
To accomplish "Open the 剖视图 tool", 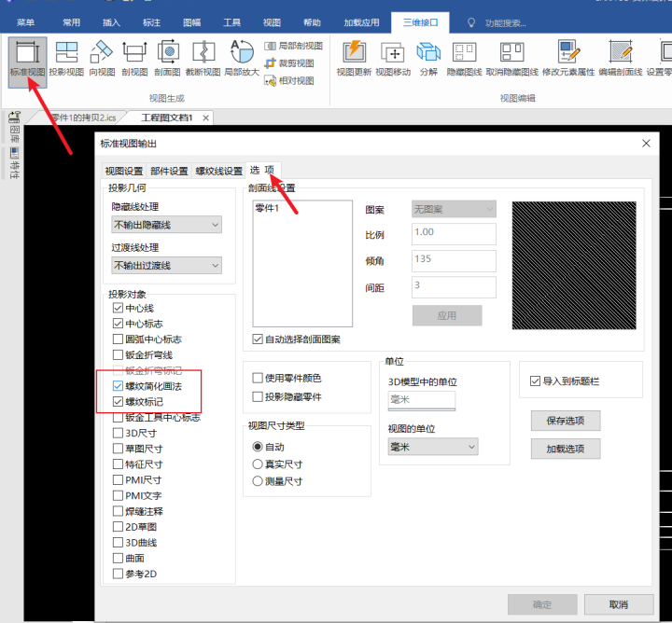I will pos(134,59).
